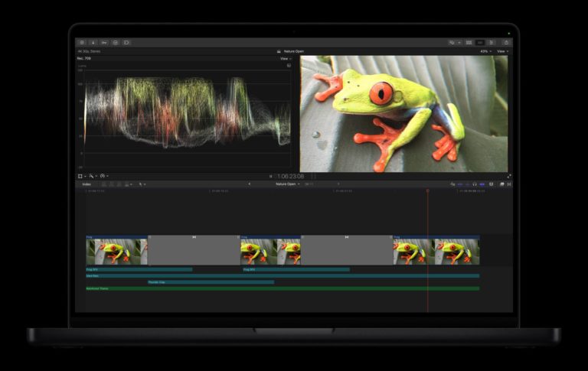Expand the Enhancements dropdown arrow

[96, 176]
